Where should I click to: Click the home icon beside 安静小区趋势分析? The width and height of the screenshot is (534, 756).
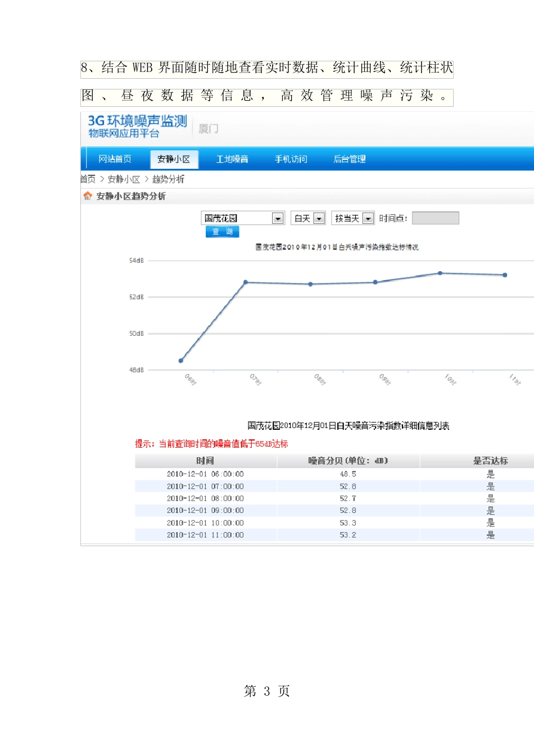coord(87,196)
